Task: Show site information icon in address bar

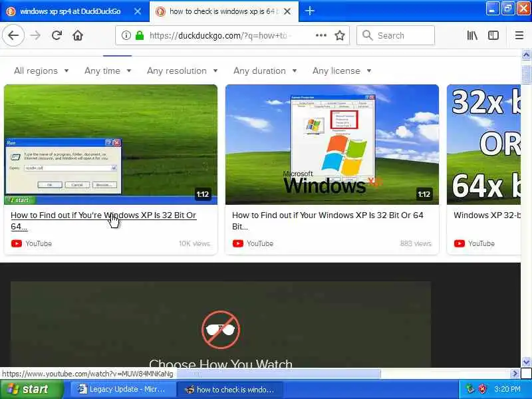Action: [x=126, y=35]
